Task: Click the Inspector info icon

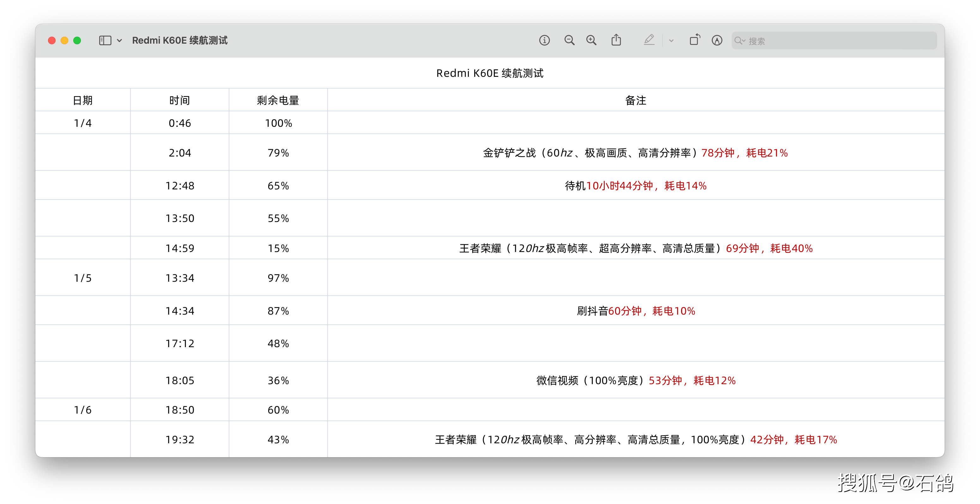Action: point(544,40)
